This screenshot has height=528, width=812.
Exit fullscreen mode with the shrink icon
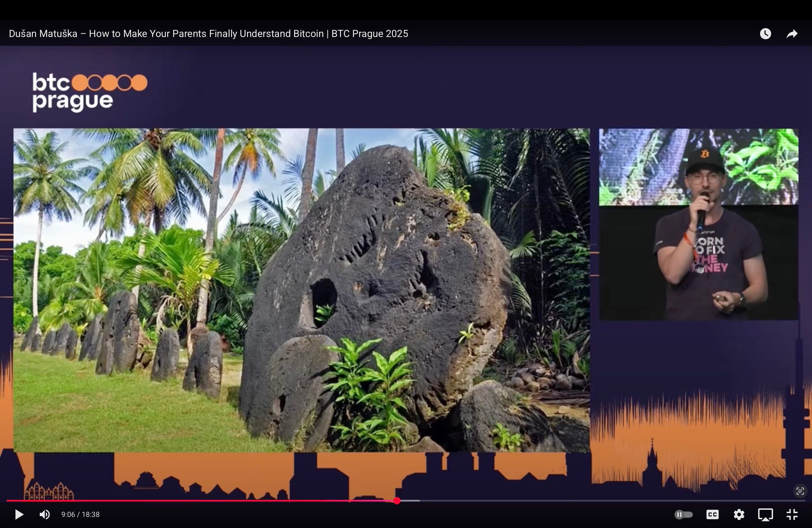[792, 514]
